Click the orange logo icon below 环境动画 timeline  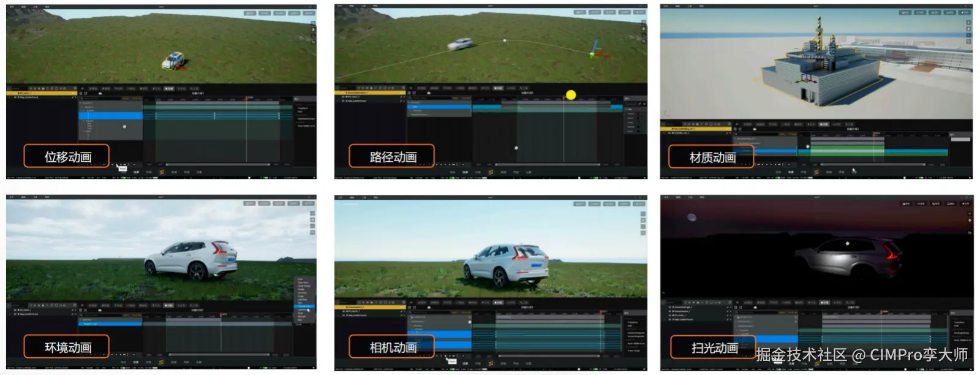[162, 362]
